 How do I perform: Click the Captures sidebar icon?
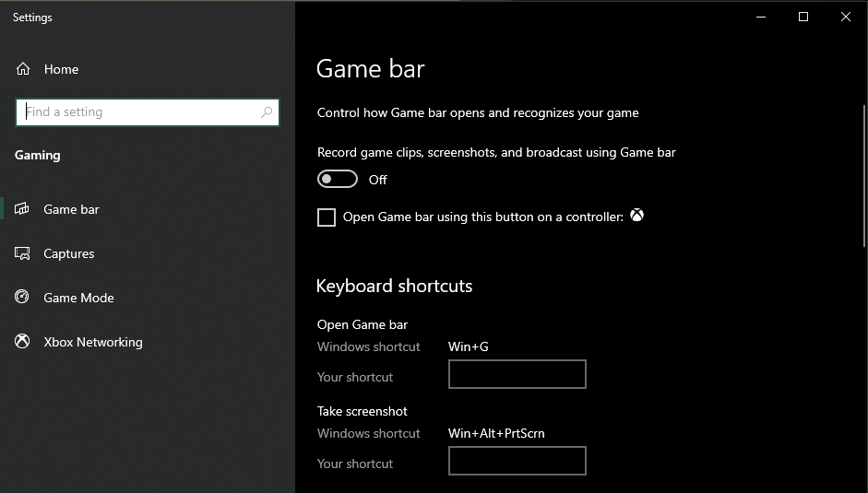click(x=23, y=253)
